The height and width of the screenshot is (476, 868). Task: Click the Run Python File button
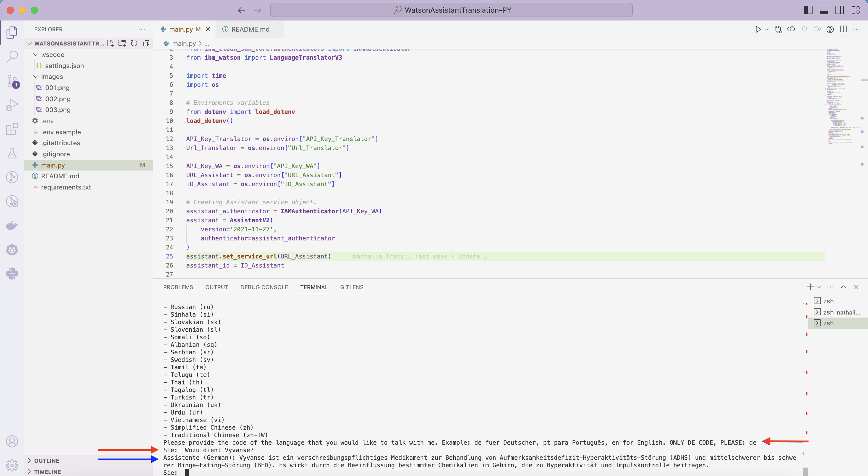(758, 29)
